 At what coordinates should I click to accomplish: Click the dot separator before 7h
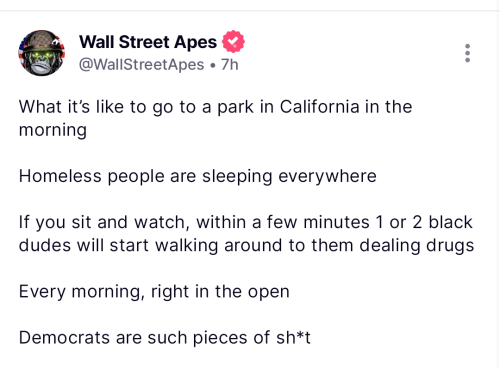(213, 65)
